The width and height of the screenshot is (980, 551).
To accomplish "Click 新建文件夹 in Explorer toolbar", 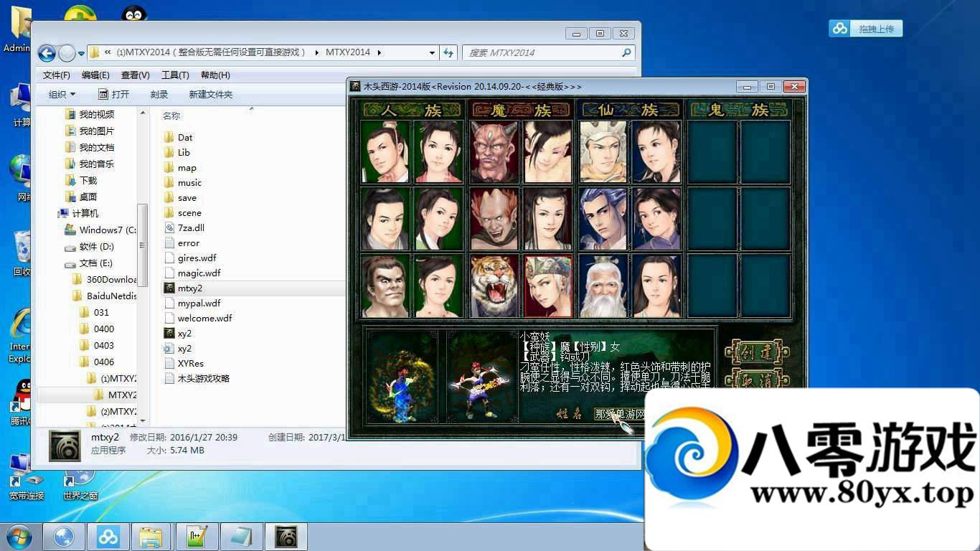I will click(210, 95).
